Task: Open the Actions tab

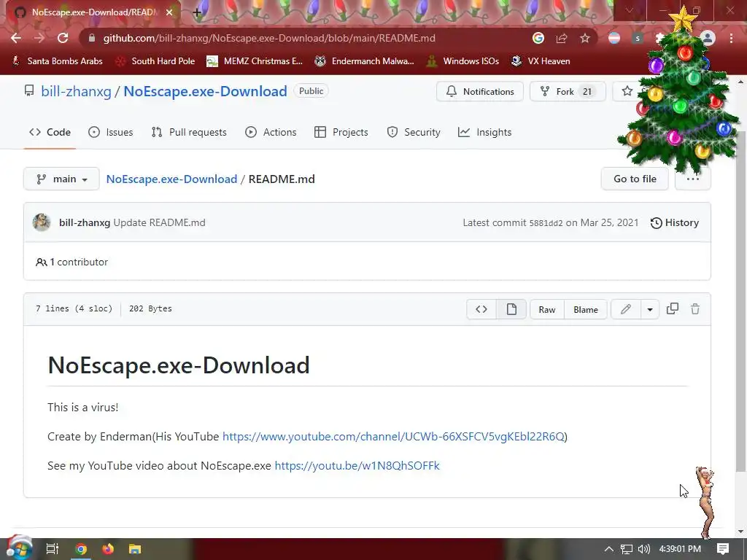Action: tap(271, 133)
